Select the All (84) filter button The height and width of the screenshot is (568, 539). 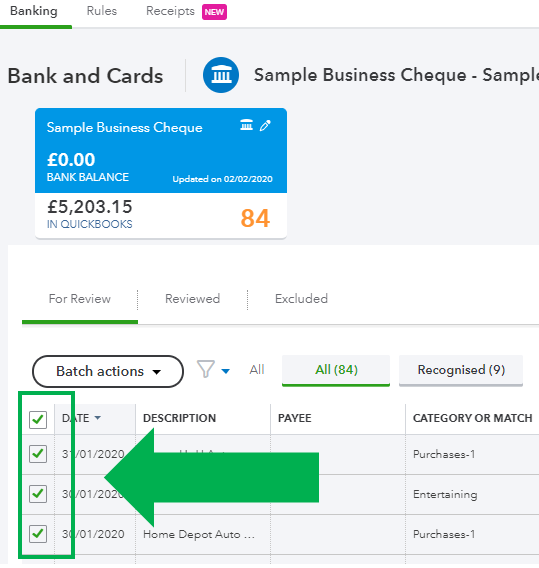(x=336, y=370)
